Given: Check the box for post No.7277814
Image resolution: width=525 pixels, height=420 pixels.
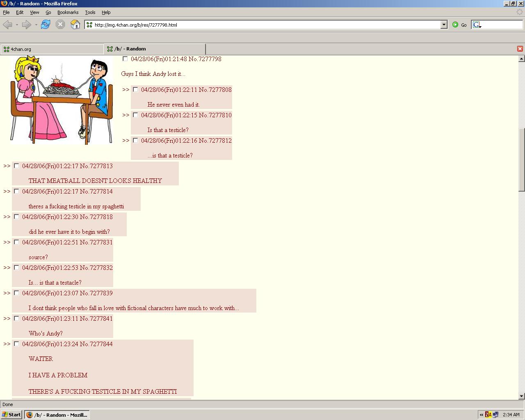Looking at the screenshot, I should click(16, 191).
